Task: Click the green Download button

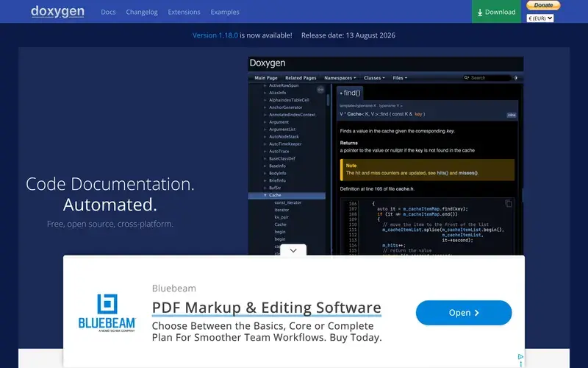Action: [496, 12]
